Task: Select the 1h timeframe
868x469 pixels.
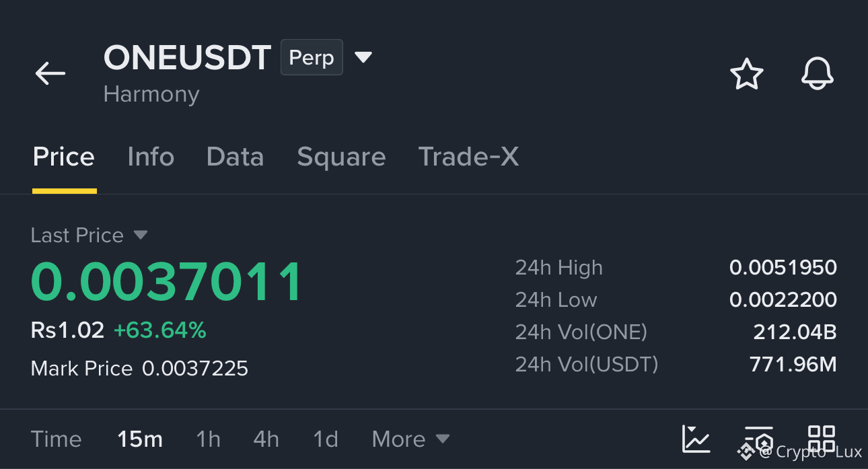Action: coord(208,439)
